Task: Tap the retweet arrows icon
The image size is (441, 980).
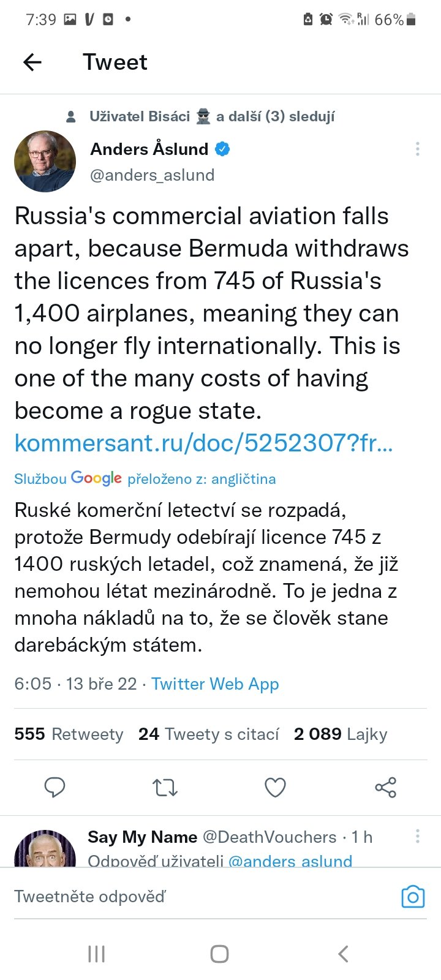Action: pos(165,787)
